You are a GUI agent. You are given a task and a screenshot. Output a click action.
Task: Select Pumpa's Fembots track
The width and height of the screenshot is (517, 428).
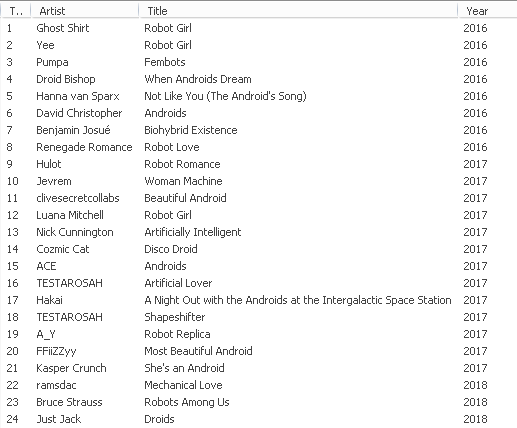pyautogui.click(x=258, y=62)
